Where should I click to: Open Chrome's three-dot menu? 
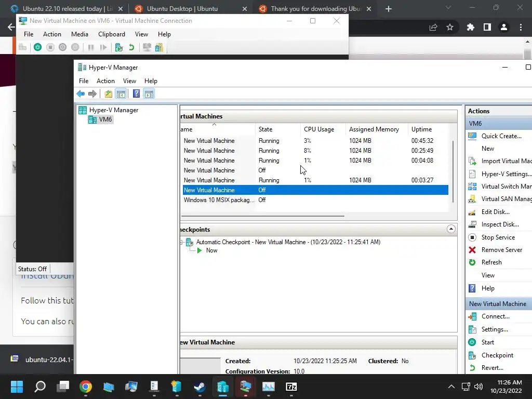(521, 27)
